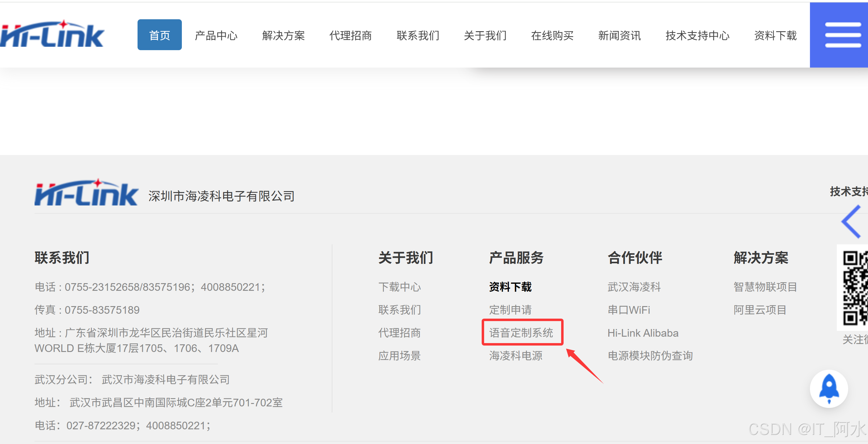
Task: Click 电源模块防伪查询 link
Action: [650, 356]
